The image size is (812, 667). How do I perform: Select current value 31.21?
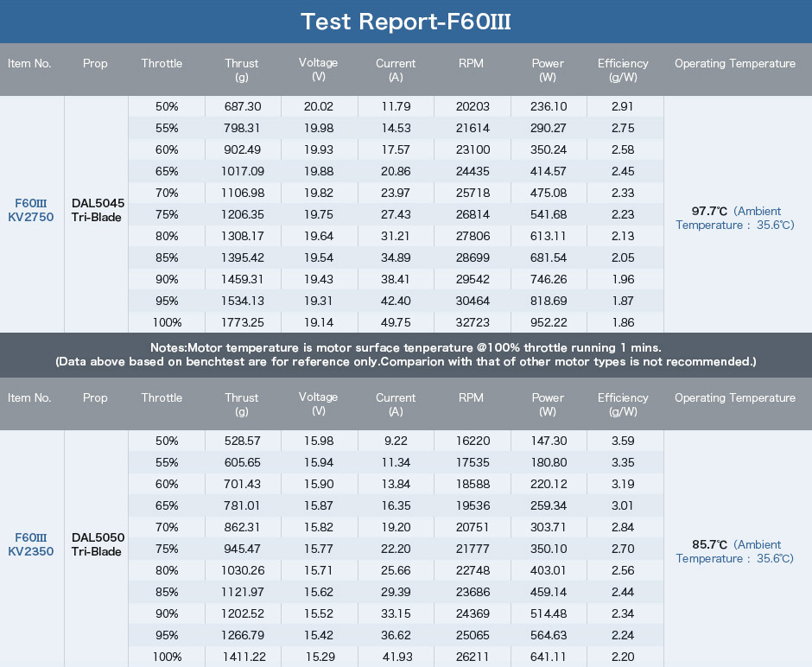pos(396,236)
